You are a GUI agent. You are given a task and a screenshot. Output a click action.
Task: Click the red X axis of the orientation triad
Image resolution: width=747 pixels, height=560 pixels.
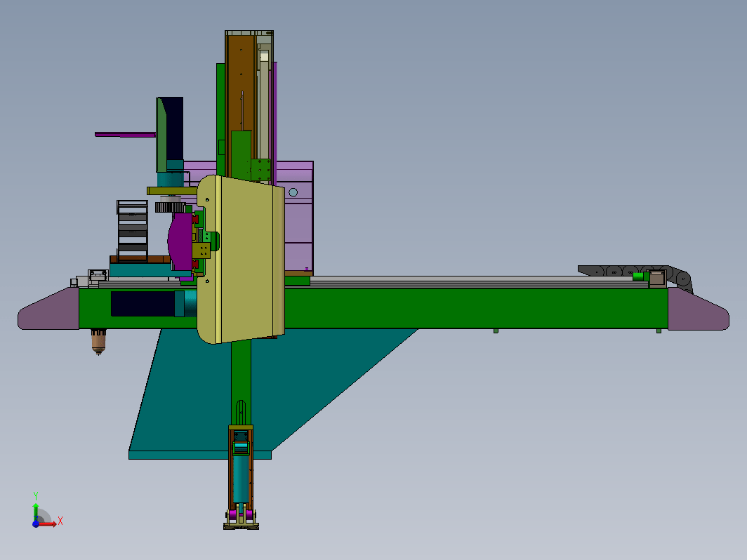48,524
